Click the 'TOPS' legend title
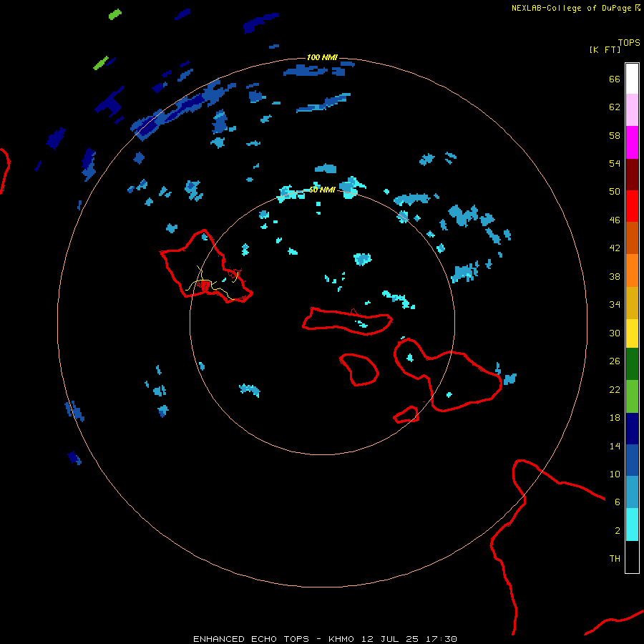Image resolution: width=644 pixels, height=644 pixels. click(629, 42)
